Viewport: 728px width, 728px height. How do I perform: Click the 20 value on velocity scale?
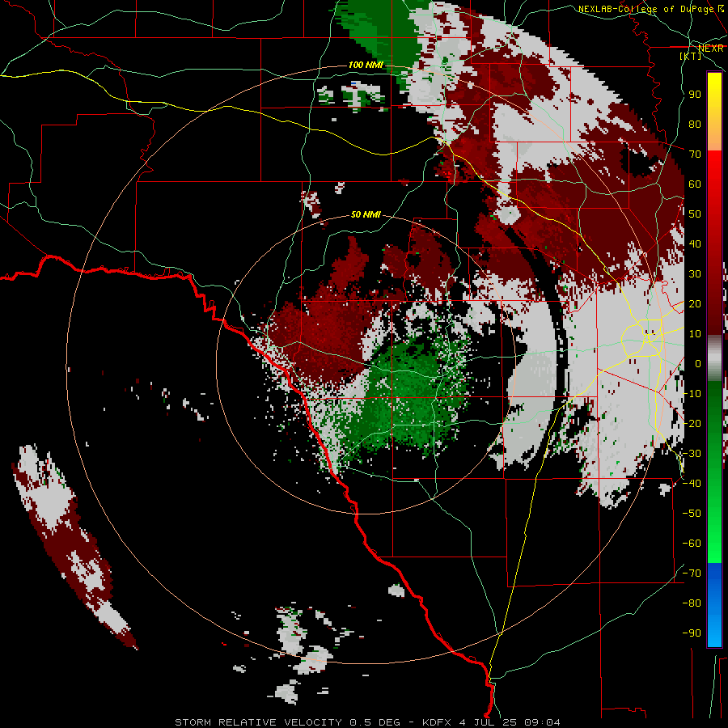pyautogui.click(x=695, y=303)
